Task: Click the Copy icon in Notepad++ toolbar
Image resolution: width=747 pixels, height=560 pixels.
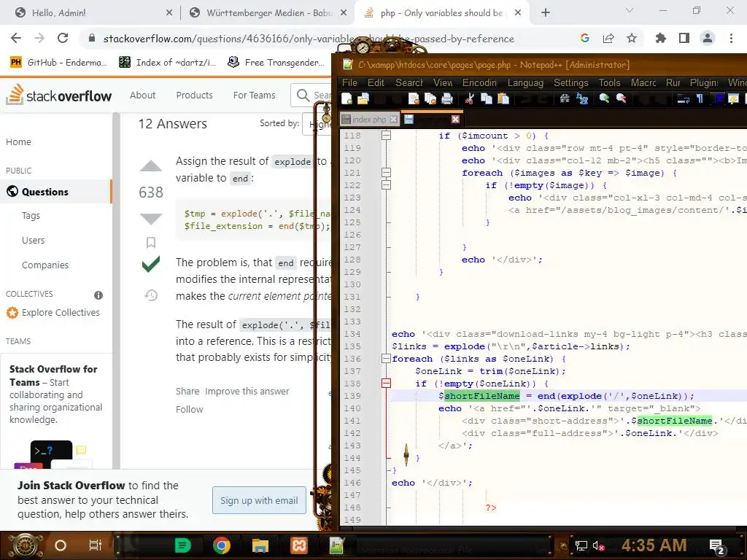Action: pos(487,98)
